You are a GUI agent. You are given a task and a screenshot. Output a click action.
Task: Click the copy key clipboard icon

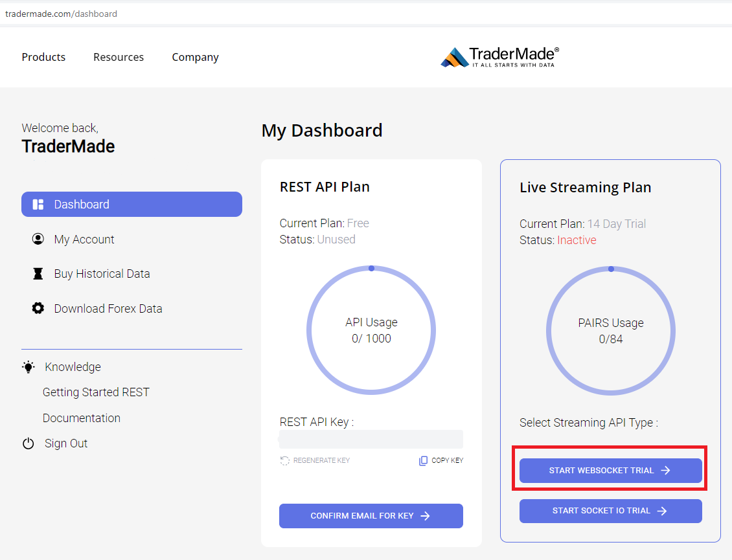(423, 460)
